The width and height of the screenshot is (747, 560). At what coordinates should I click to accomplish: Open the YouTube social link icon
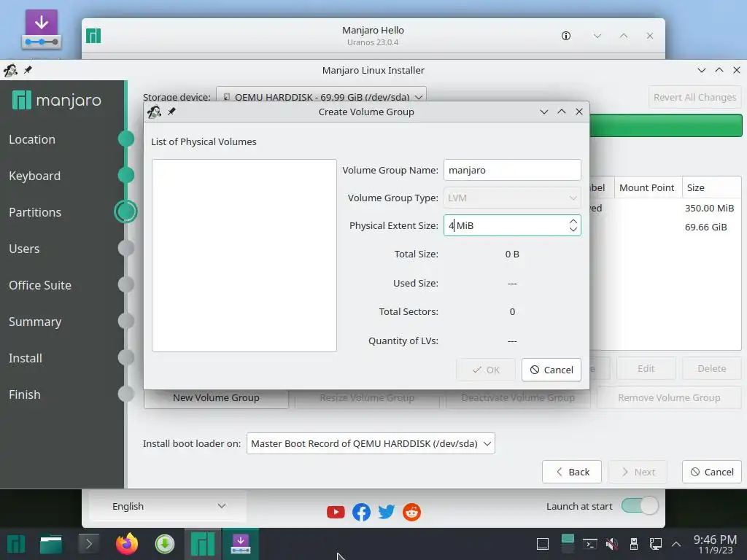pyautogui.click(x=336, y=512)
